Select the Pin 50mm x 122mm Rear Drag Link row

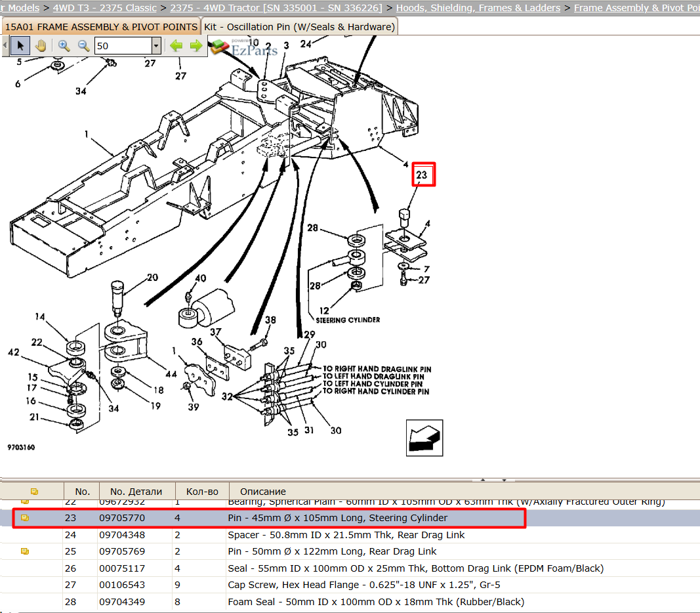pyautogui.click(x=350, y=551)
